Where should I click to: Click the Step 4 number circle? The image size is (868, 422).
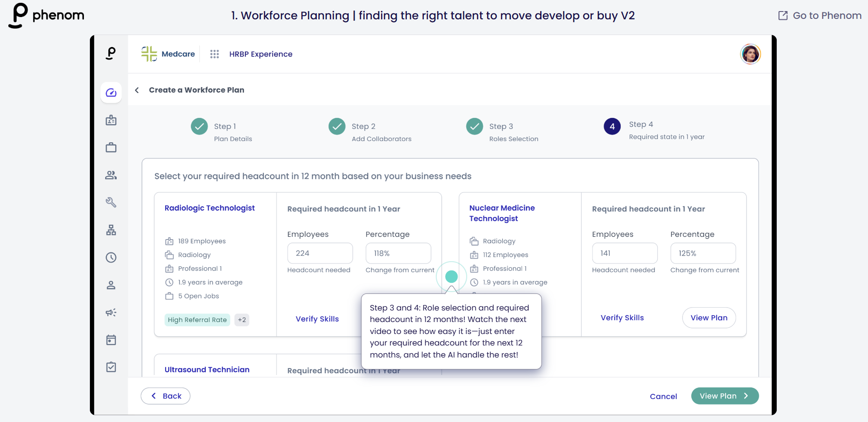coord(612,126)
